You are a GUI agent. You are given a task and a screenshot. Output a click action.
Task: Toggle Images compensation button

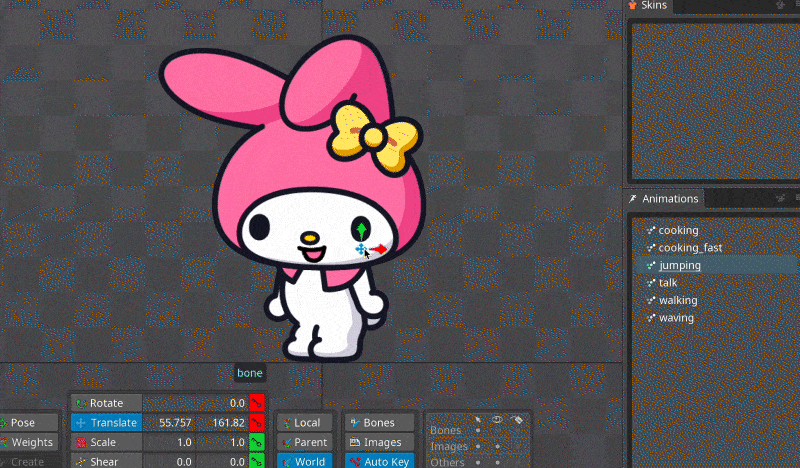[x=379, y=442]
